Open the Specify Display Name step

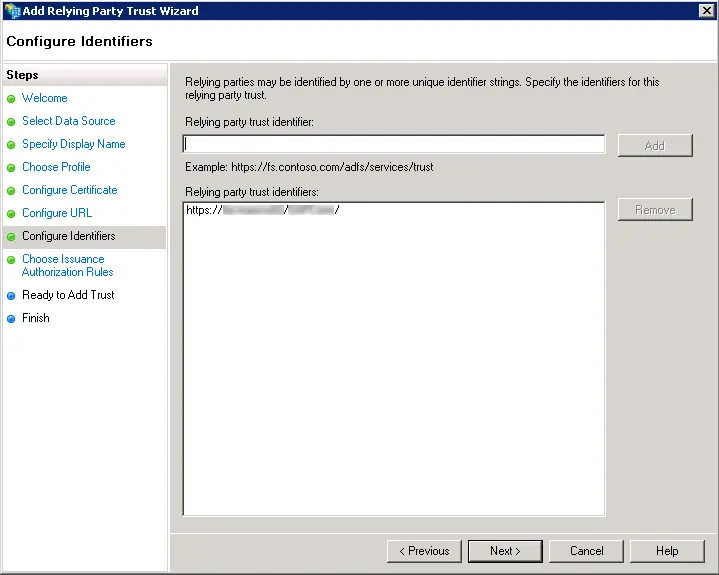[x=74, y=144]
